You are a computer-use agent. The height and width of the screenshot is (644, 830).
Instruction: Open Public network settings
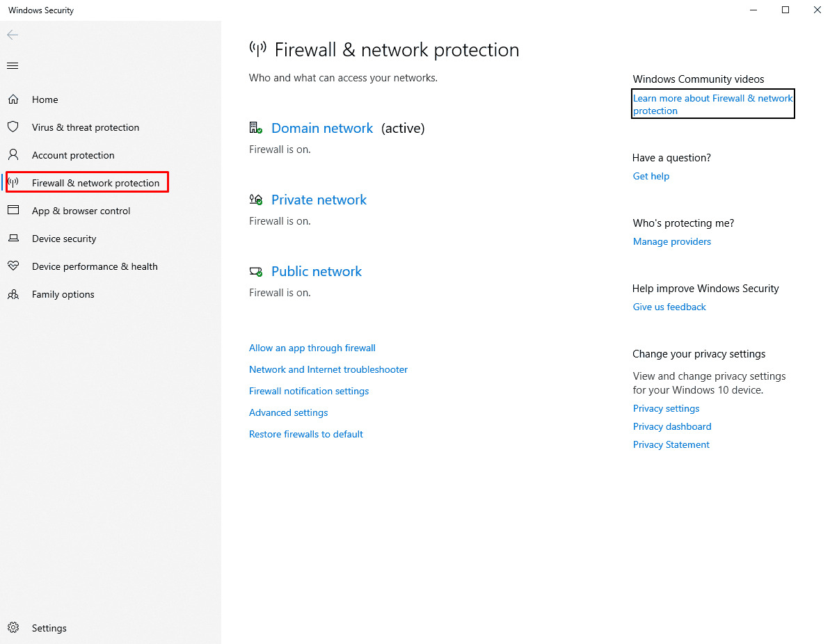317,271
